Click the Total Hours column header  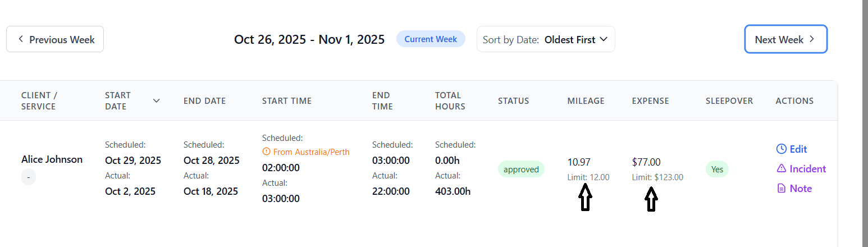coord(450,101)
